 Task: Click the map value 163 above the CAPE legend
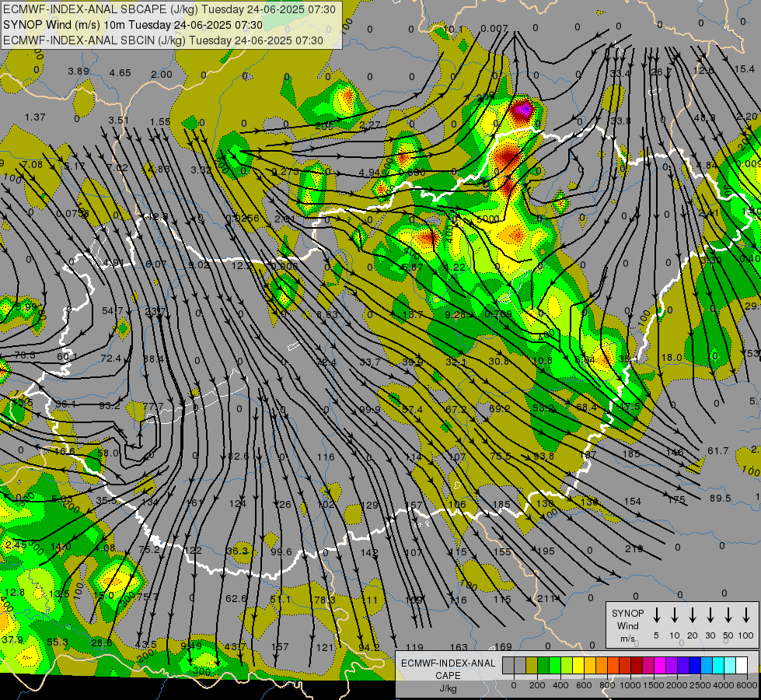[x=459, y=647]
